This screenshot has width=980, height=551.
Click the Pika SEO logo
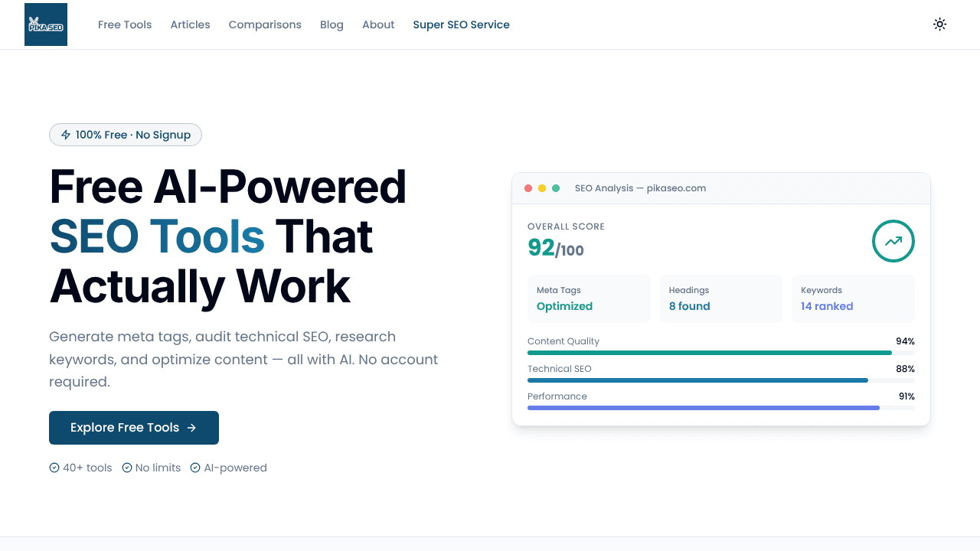[46, 24]
